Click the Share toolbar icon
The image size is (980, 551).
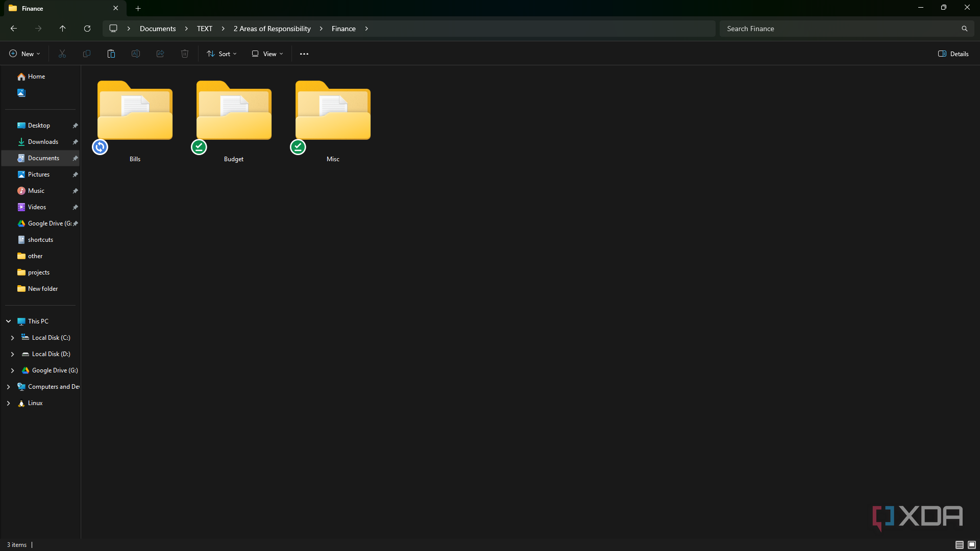160,54
